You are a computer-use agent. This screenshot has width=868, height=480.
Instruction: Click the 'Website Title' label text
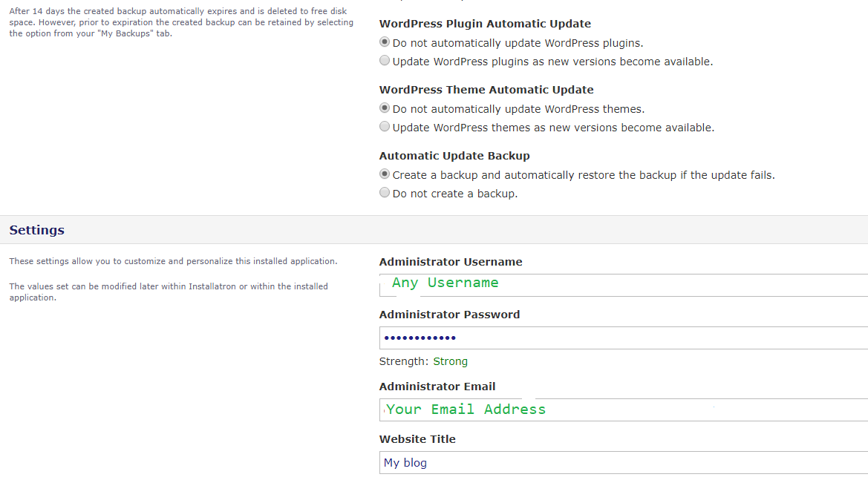pyautogui.click(x=417, y=439)
